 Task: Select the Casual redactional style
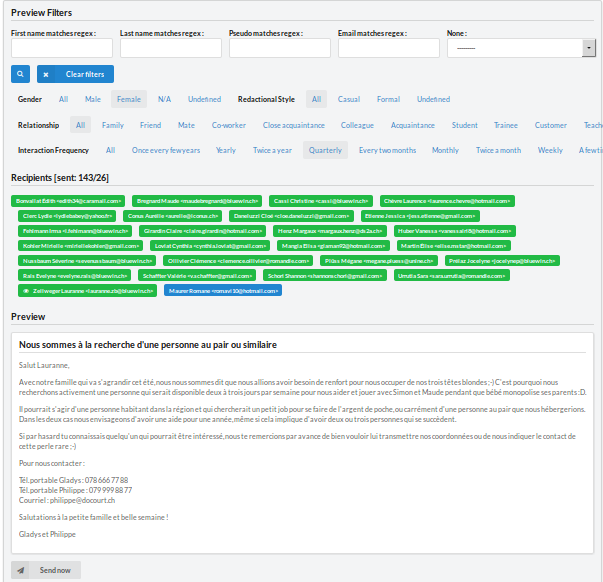(x=349, y=99)
